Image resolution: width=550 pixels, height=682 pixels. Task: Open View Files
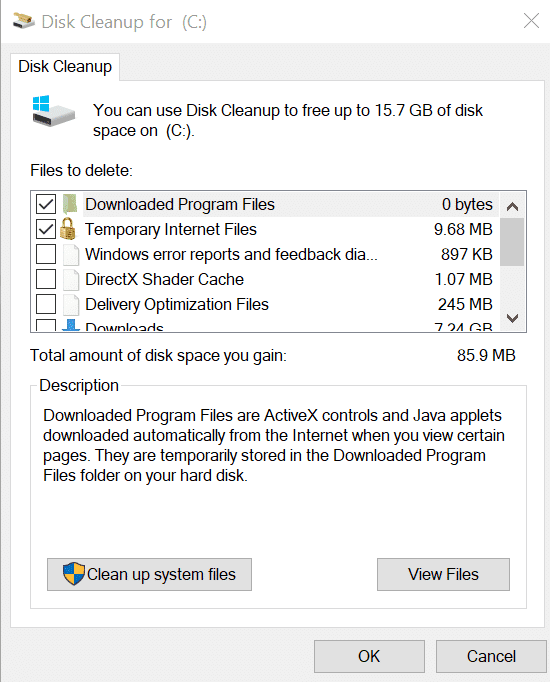pyautogui.click(x=443, y=575)
